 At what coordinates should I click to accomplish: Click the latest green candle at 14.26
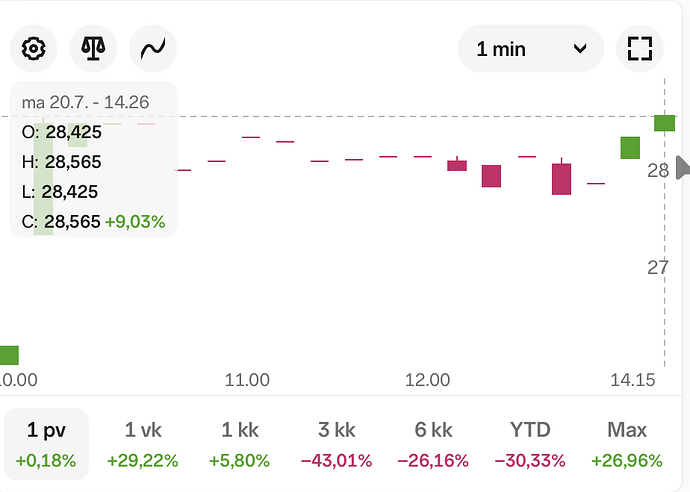664,123
